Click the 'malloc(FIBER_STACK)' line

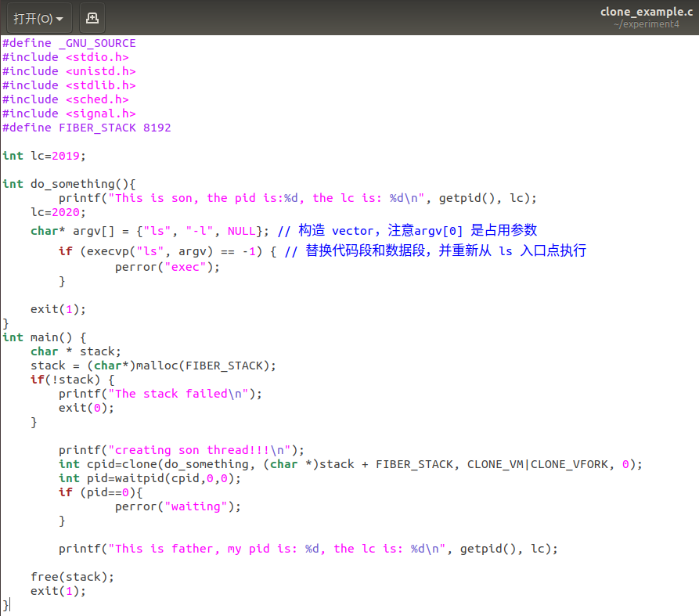pos(153,366)
